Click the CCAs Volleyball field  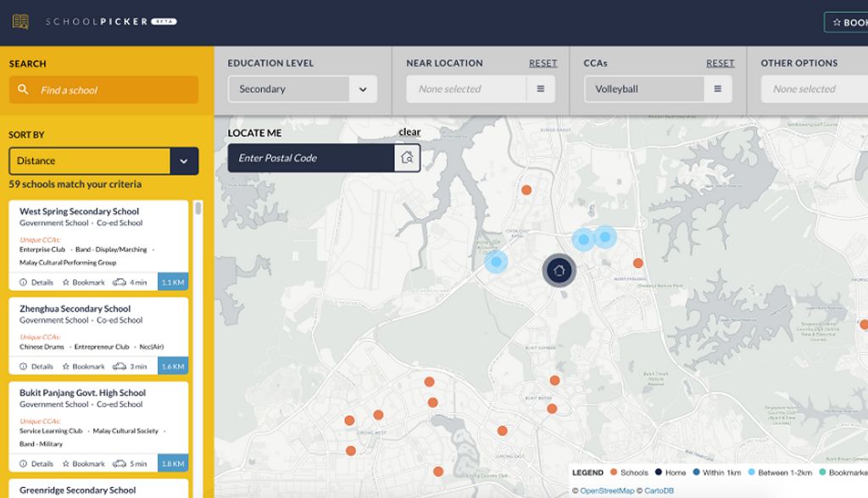[x=644, y=89]
